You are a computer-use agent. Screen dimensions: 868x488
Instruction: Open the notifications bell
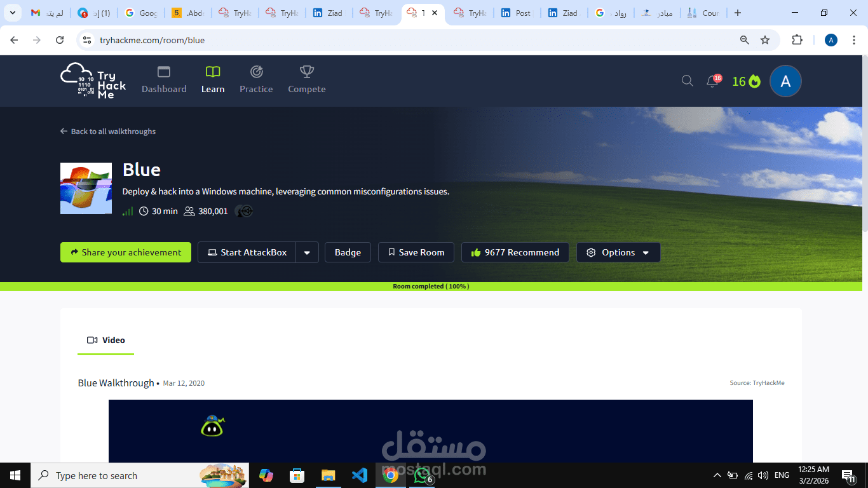click(713, 81)
